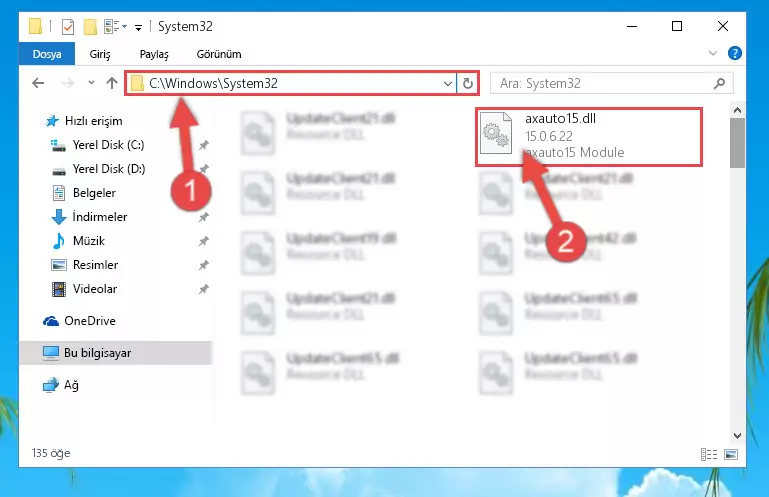Switch to Large icons view in status bar
Screen dimensions: 769x497
click(x=731, y=454)
